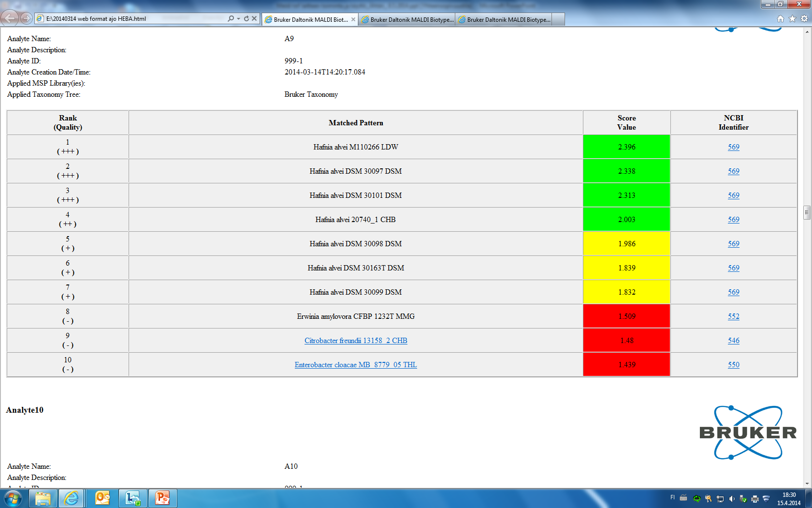Open NCBI identifier 569 for Hafnia alvei DSM 30163T
The width and height of the screenshot is (812, 508).
click(x=734, y=268)
